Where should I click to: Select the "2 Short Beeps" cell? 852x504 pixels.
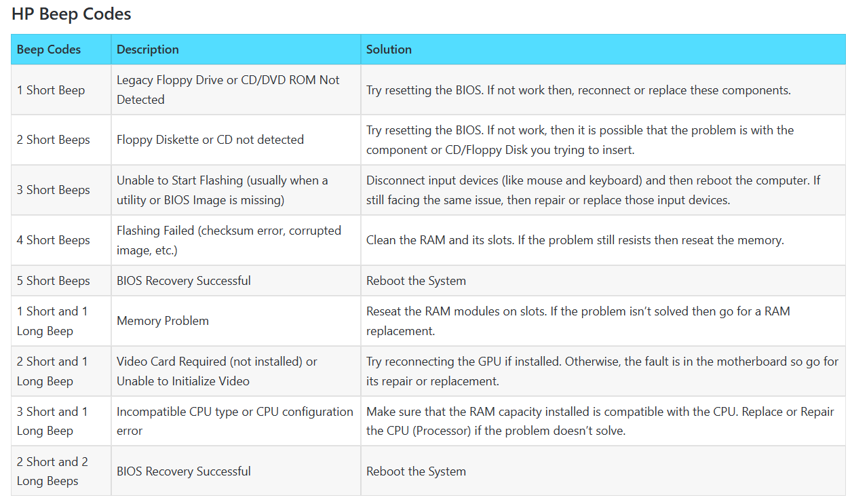pos(54,140)
